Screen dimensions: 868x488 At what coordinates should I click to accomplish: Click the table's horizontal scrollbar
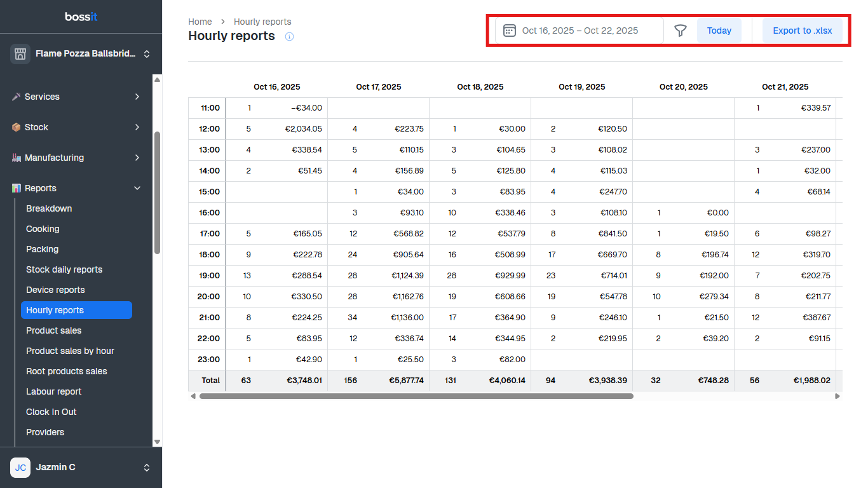416,396
